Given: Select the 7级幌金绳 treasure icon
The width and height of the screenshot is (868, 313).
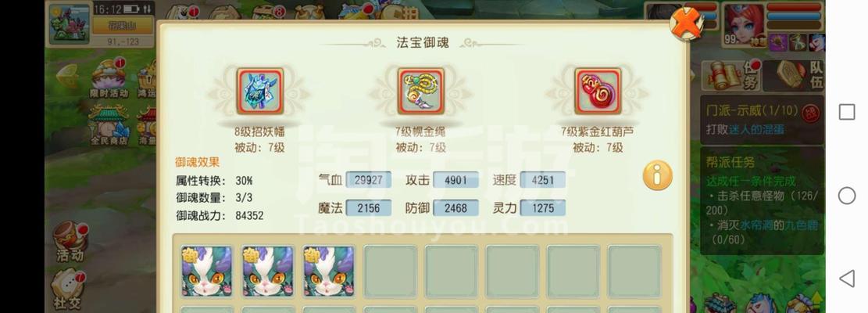Looking at the screenshot, I should coord(420,92).
